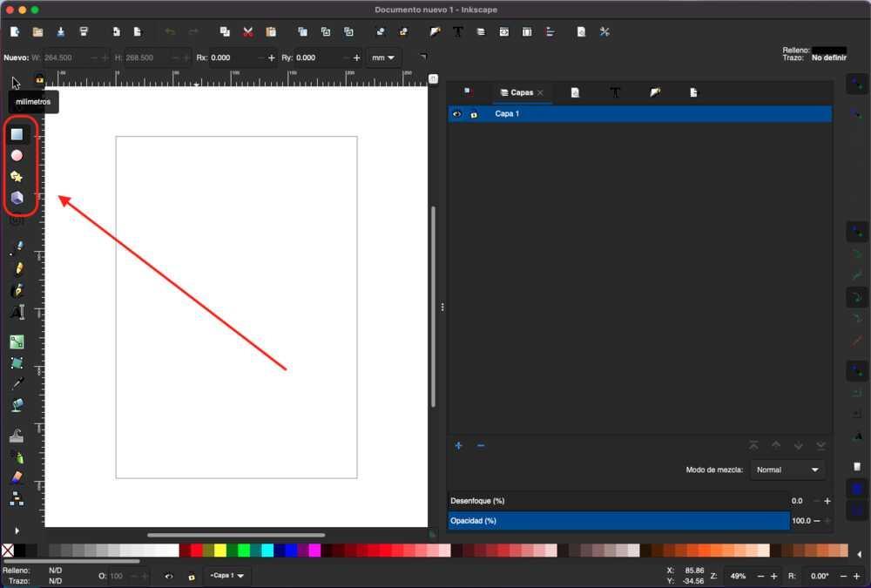
Task: Toggle lock on Capa 1 row
Action: (x=474, y=114)
